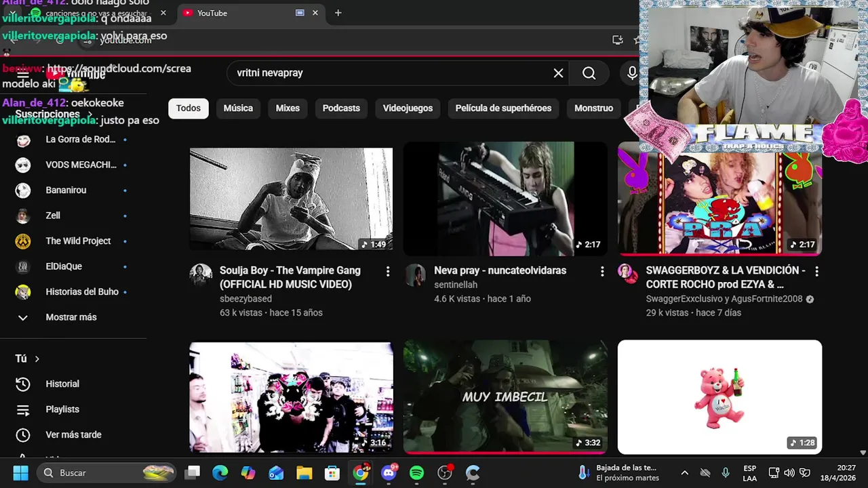Image resolution: width=868 pixels, height=488 pixels.
Task: Play the 3:16 store group thumbnail
Action: (291, 397)
